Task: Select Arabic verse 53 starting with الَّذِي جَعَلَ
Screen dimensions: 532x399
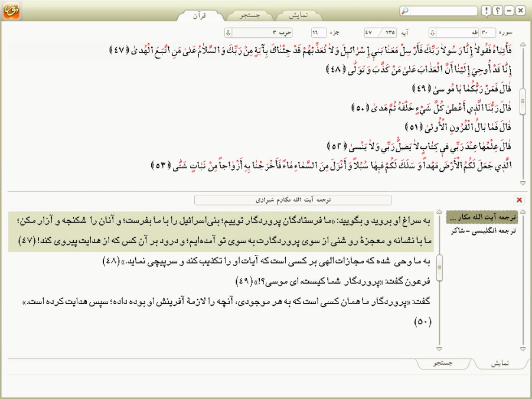Action: click(x=331, y=166)
